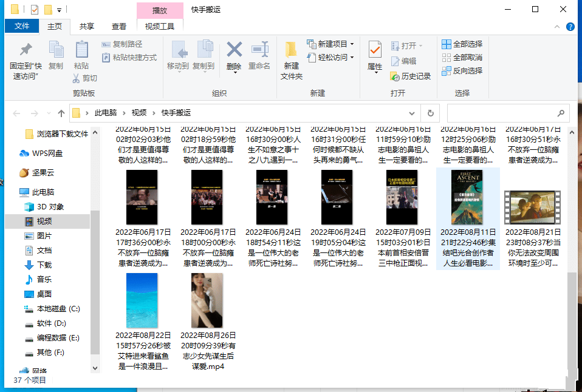Open 坚果云 in the navigation pane
This screenshot has height=392, width=582.
36,172
